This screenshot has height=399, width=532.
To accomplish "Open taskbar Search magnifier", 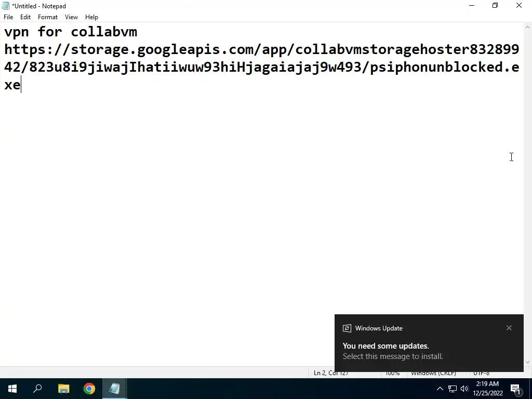I will pos(37,389).
